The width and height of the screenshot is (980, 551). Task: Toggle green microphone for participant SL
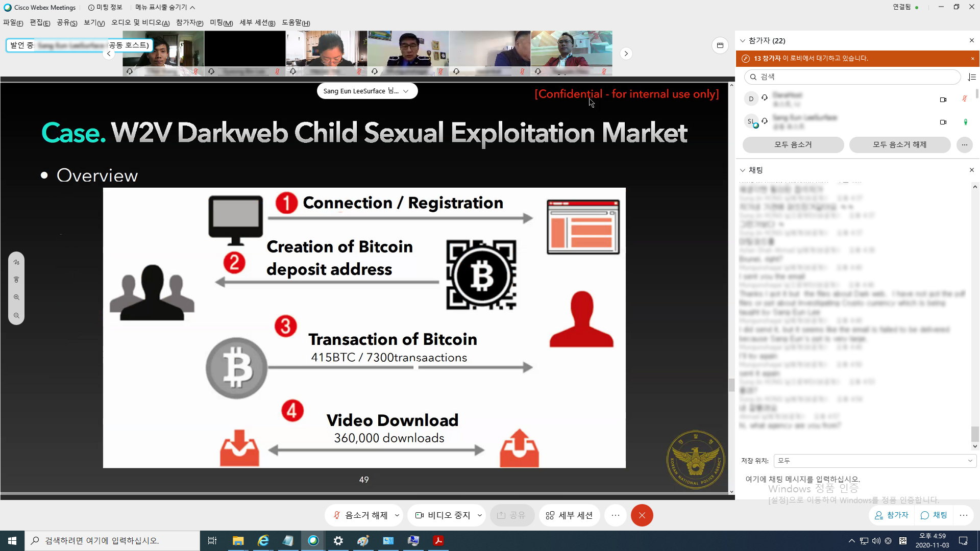click(965, 122)
